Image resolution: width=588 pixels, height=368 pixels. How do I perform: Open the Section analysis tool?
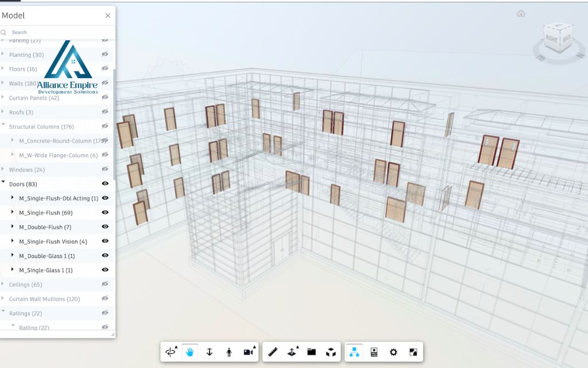[x=292, y=352]
